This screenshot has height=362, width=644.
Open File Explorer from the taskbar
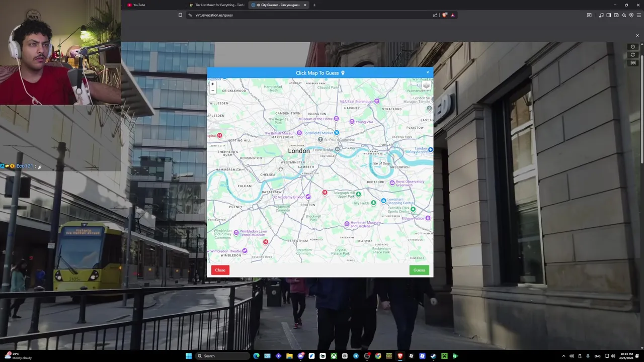[289, 356]
